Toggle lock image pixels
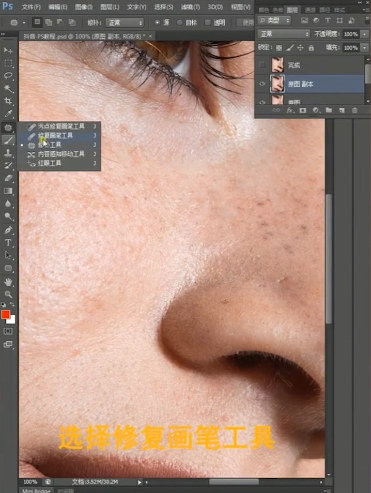 point(290,48)
